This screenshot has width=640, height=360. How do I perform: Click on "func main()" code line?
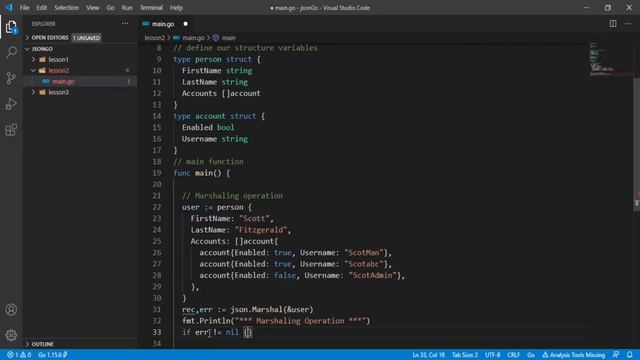coord(202,173)
